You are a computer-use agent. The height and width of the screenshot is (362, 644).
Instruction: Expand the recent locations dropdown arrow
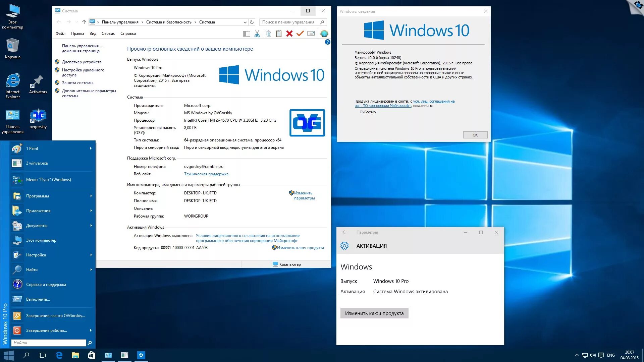coord(77,22)
